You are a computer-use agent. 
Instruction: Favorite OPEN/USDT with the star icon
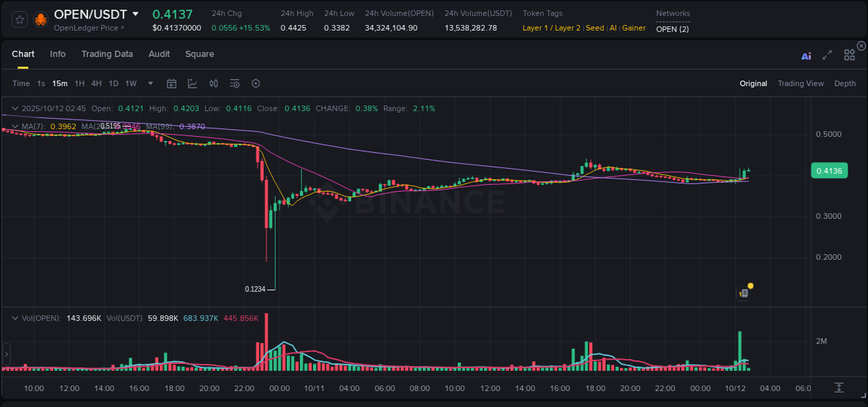click(x=19, y=19)
